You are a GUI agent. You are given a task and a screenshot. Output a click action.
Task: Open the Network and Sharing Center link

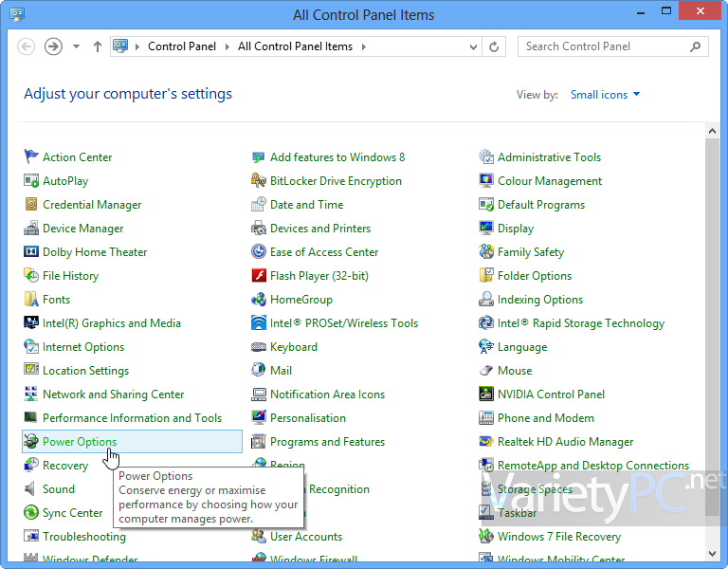113,395
